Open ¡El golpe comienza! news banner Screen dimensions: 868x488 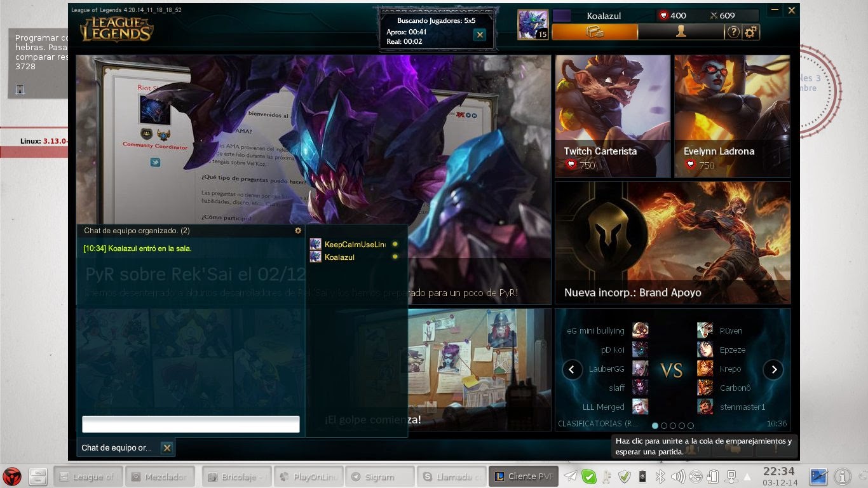click(479, 370)
